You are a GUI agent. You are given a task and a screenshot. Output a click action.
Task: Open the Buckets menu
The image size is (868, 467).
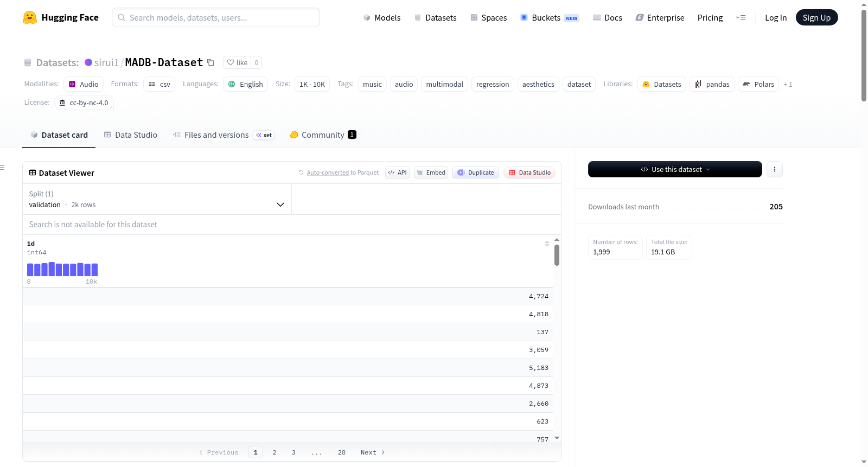coord(550,17)
